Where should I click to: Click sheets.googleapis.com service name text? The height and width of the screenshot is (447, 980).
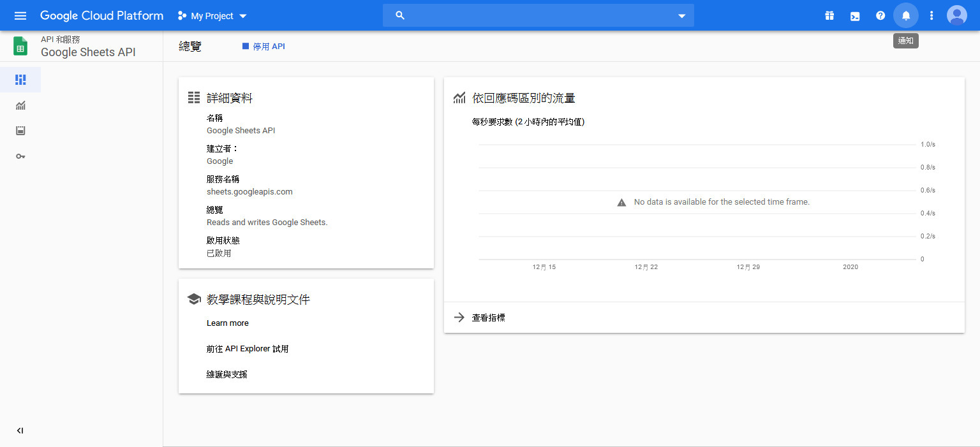[249, 192]
